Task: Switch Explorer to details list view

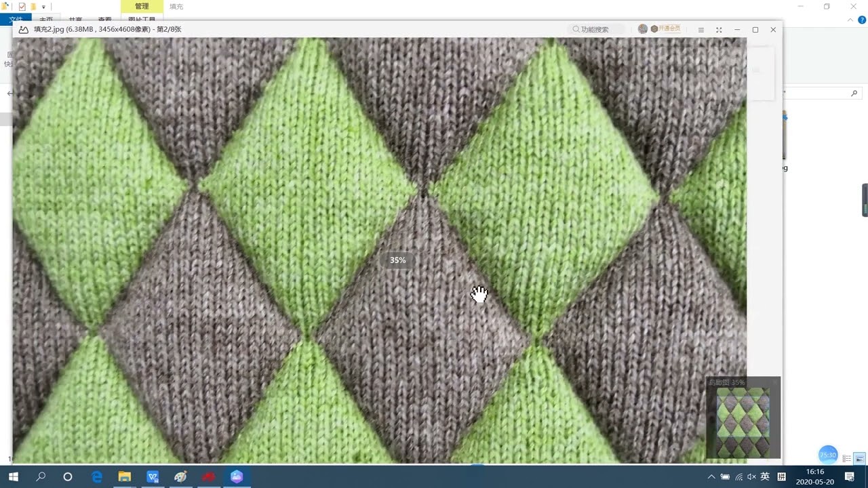Action: click(x=847, y=459)
